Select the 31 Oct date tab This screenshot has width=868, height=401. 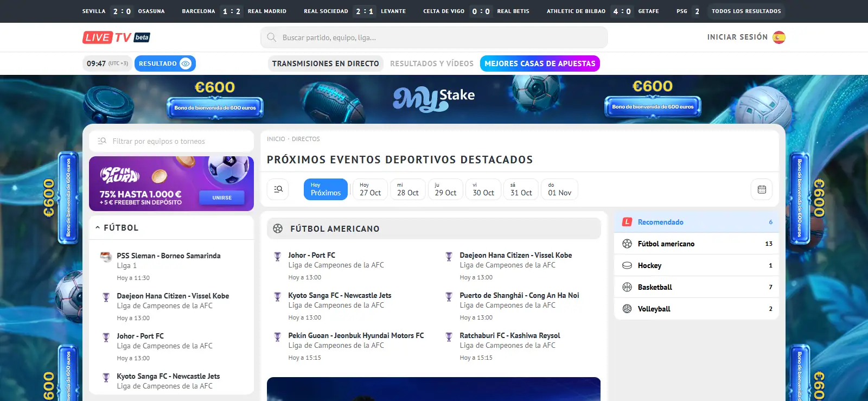[521, 189]
